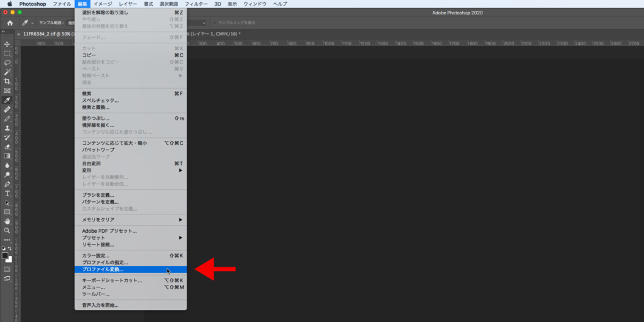This screenshot has height=322, width=644.
Task: Choose キーボードショートカット... menu item
Action: point(131,280)
